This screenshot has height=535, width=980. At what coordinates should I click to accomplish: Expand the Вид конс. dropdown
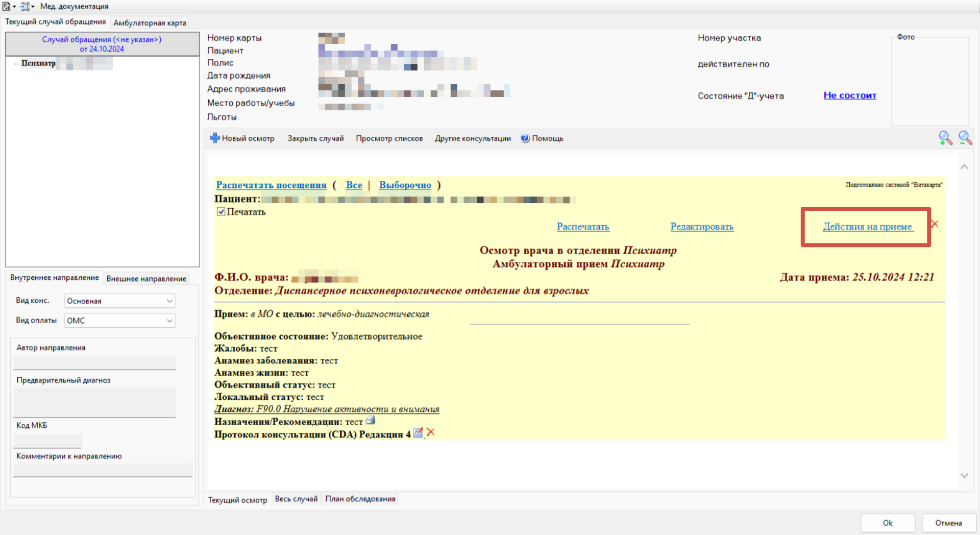169,301
